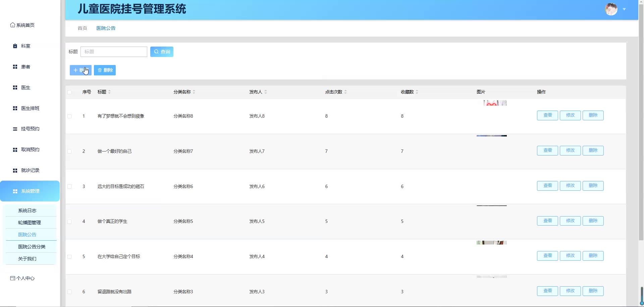
Task: Click the cell 发布人3
Action: point(257,292)
